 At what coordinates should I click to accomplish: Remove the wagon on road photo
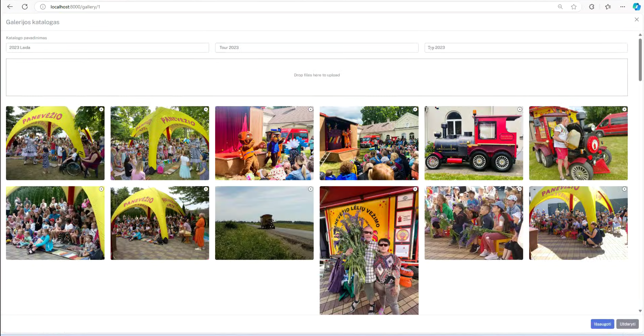pos(311,189)
